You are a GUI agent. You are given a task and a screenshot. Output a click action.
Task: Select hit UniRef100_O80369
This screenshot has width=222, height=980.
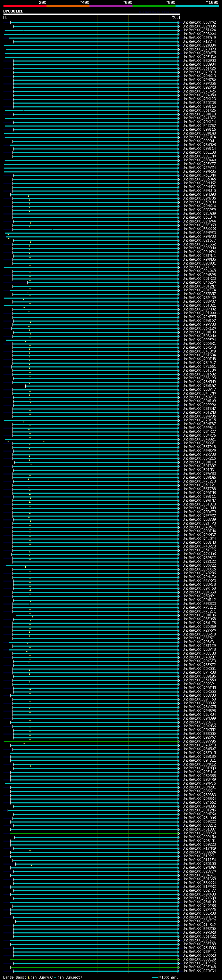199,626
